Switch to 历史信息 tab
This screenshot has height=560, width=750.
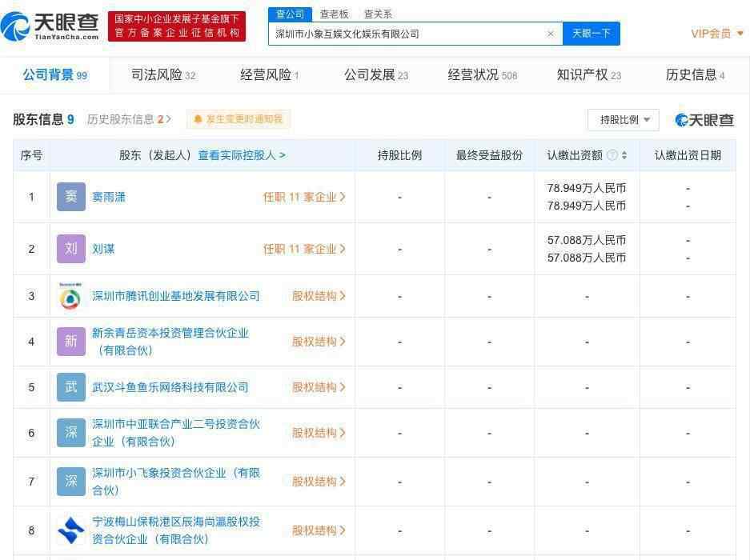695,75
